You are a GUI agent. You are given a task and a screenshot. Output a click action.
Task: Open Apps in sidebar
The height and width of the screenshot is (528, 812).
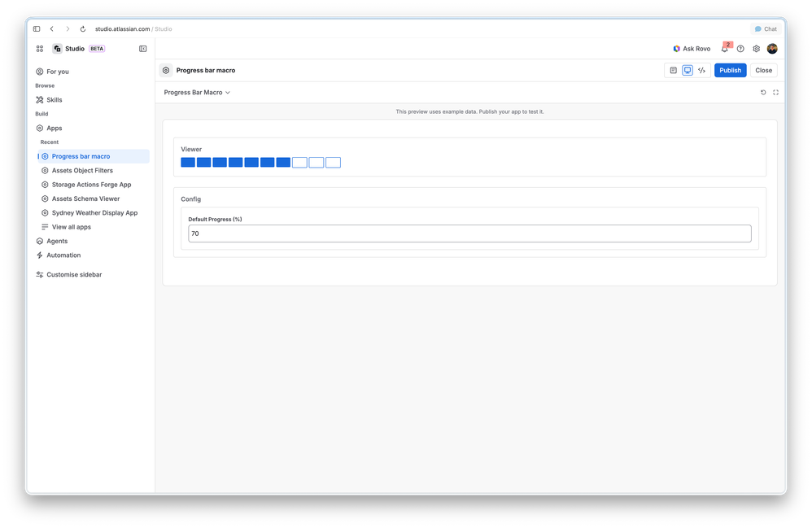tap(92, 128)
